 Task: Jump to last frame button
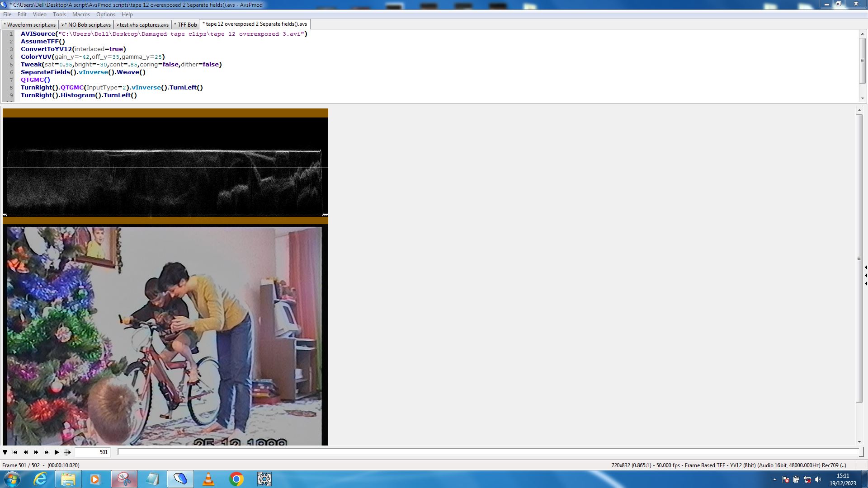[x=47, y=452]
